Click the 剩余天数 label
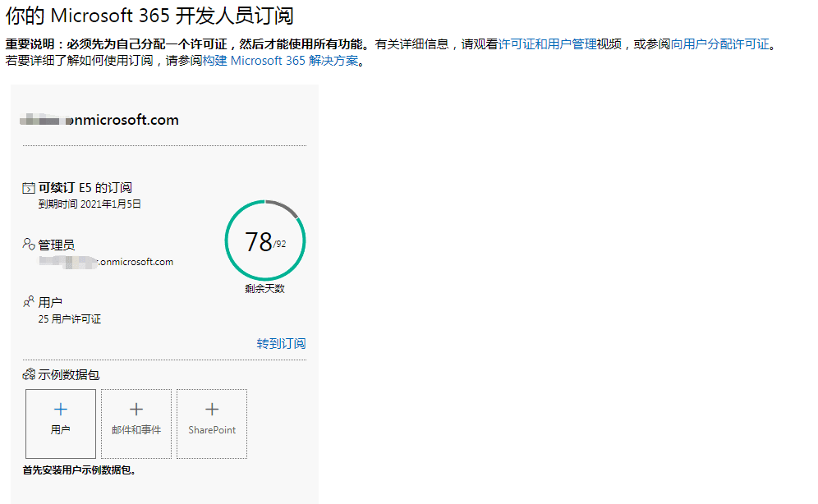The width and height of the screenshot is (818, 504). pyautogui.click(x=265, y=288)
